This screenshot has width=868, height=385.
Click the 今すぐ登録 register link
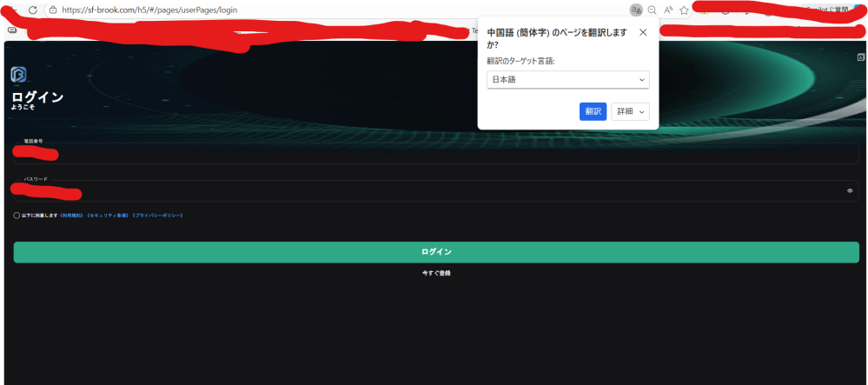tap(436, 273)
